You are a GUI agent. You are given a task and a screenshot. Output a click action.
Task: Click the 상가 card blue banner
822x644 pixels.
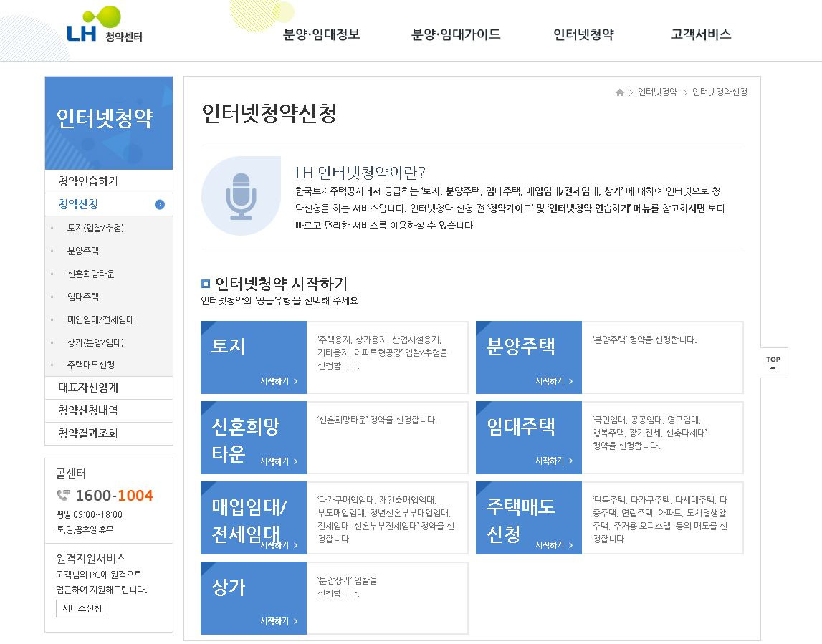tap(254, 597)
